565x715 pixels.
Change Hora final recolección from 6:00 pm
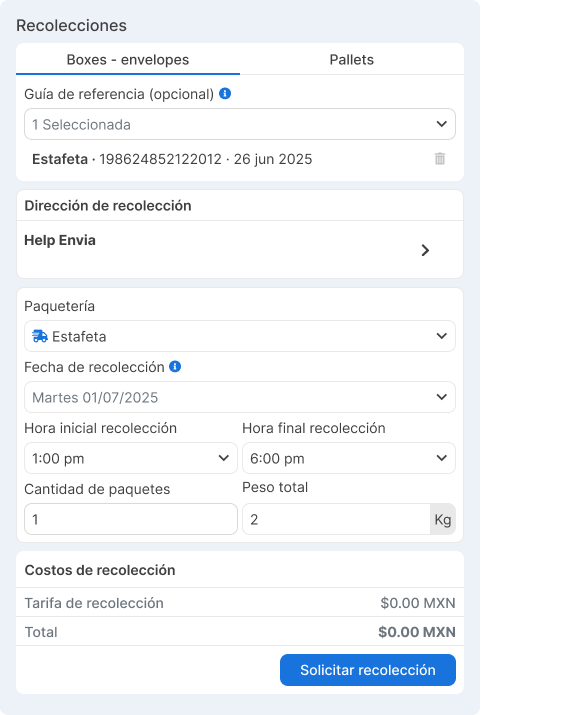coord(349,458)
